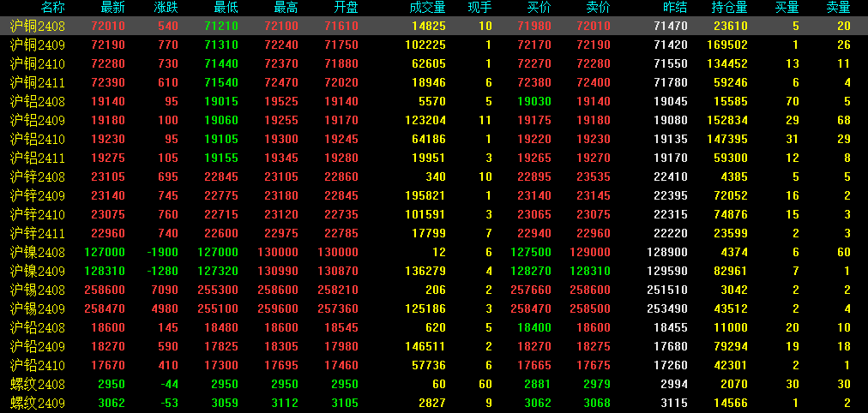The height and width of the screenshot is (413, 868).
Task: Select the 螺纹2408 contract name
Action: click(x=38, y=384)
